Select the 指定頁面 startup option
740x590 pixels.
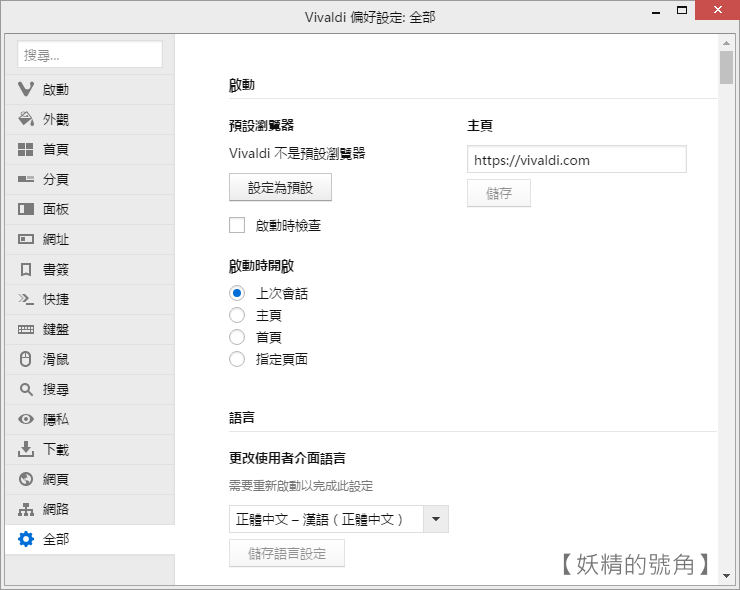coord(237,359)
